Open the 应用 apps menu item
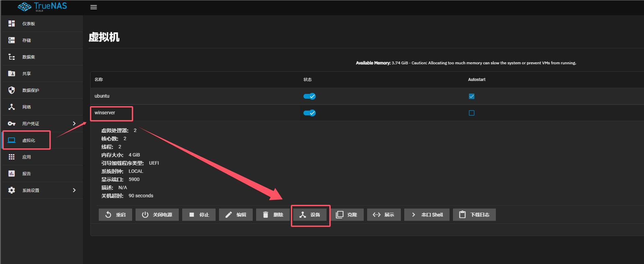This screenshot has width=644, height=264. [x=27, y=157]
